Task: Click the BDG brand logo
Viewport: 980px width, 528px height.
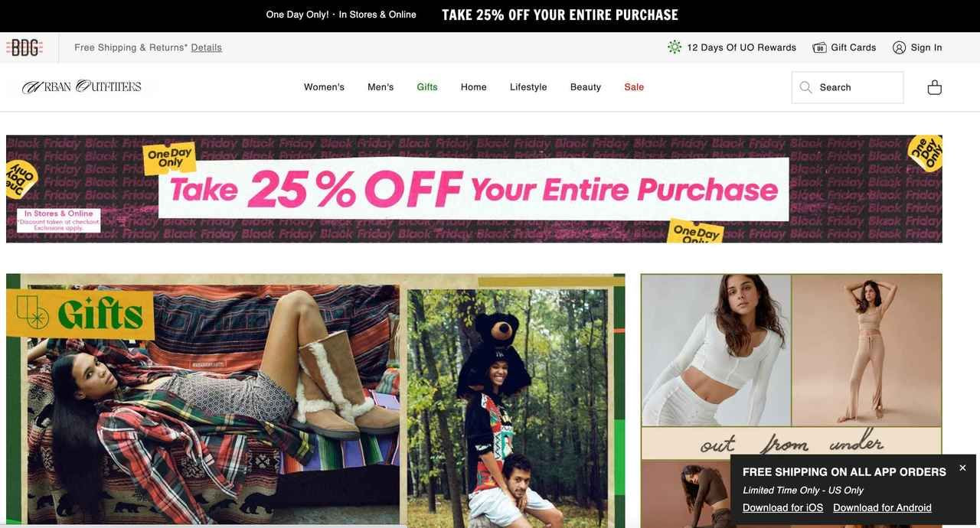Action: [x=24, y=47]
